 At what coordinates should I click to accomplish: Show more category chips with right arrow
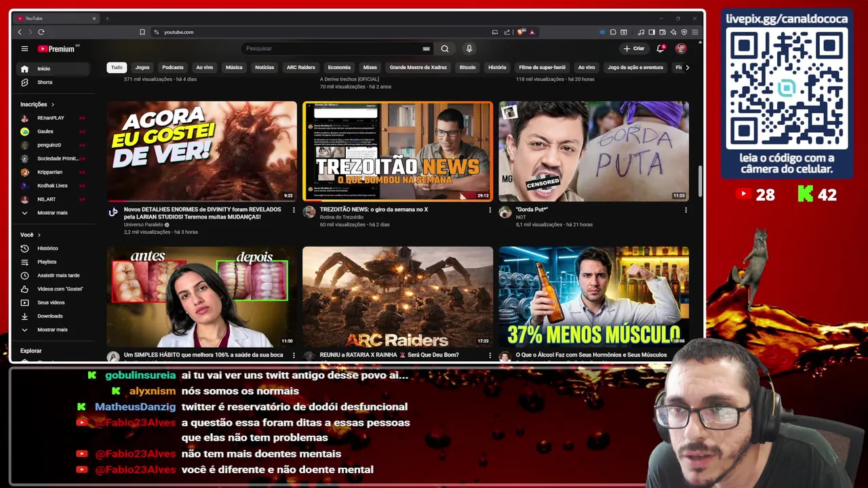[687, 67]
